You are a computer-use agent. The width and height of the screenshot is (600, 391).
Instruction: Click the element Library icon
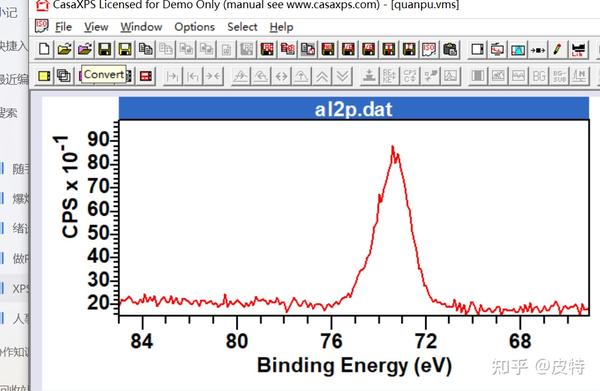pos(578,49)
